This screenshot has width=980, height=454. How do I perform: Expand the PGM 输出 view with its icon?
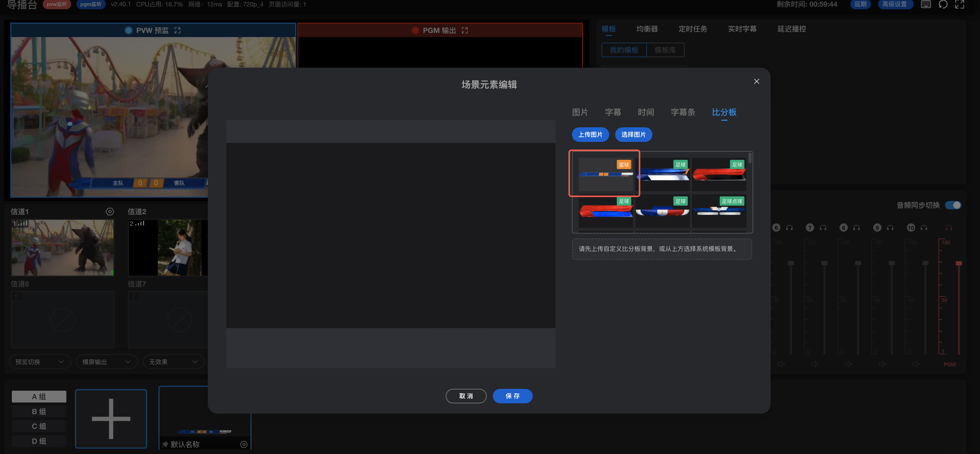tap(465, 30)
